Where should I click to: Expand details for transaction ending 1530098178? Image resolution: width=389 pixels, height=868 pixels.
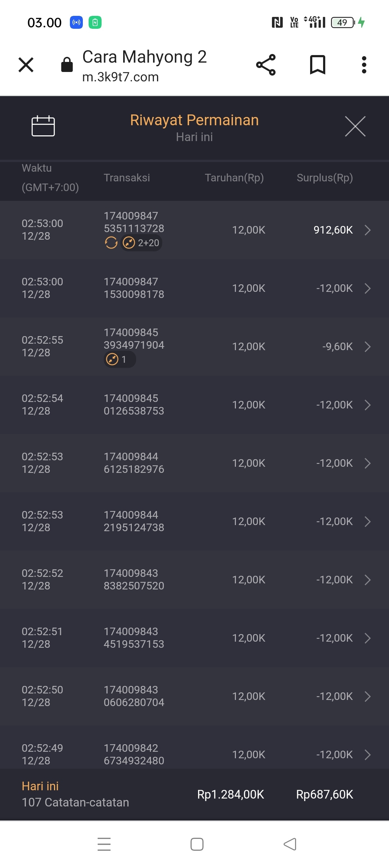367,288
